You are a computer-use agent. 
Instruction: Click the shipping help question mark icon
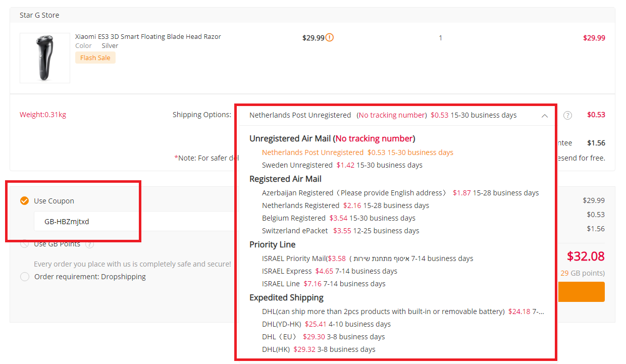pos(568,115)
